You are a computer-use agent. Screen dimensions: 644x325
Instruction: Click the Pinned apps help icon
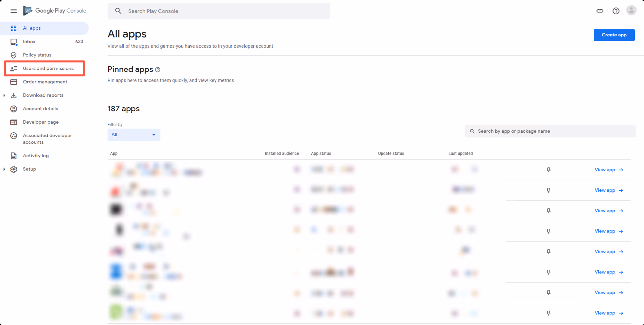[x=158, y=70]
